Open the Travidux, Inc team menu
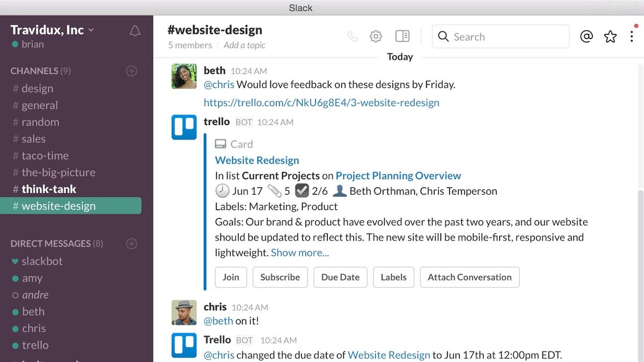Viewport: 644px width, 362px height. pyautogui.click(x=52, y=30)
